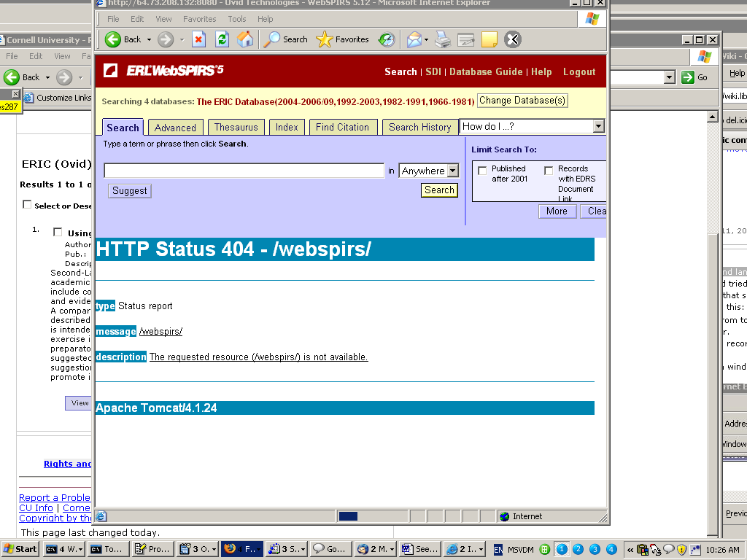The height and width of the screenshot is (560, 747).
Task: Stop loading page with red X icon
Action: pyautogui.click(x=198, y=39)
